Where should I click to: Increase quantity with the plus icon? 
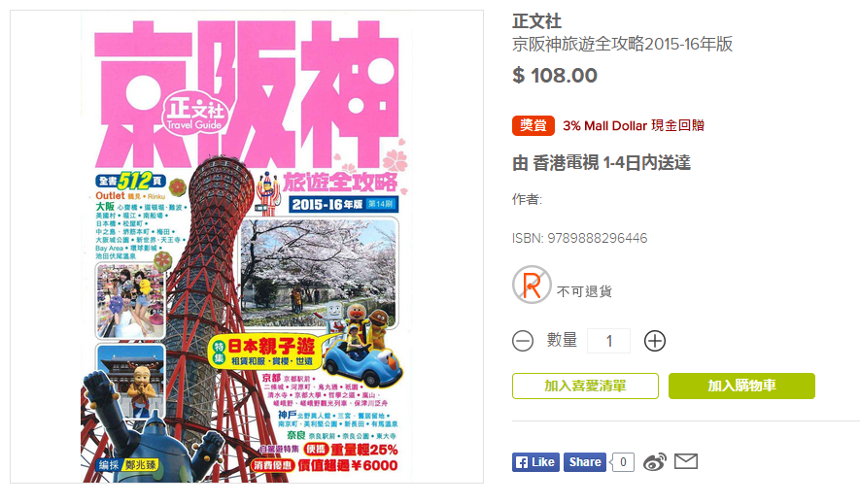tap(654, 341)
